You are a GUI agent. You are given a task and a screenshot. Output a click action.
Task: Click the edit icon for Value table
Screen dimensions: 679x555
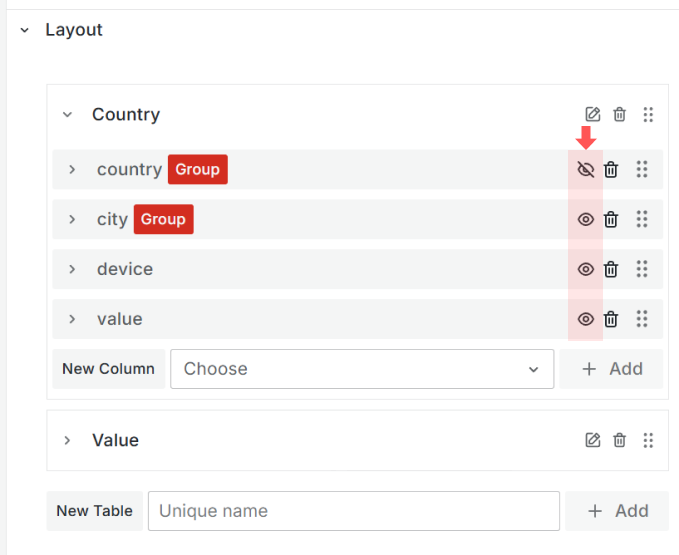593,440
